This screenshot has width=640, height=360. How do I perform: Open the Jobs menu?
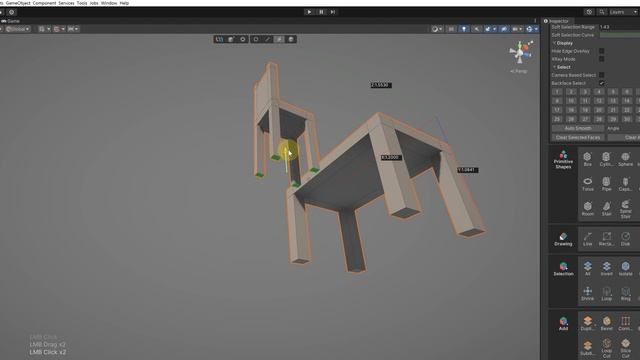point(94,3)
